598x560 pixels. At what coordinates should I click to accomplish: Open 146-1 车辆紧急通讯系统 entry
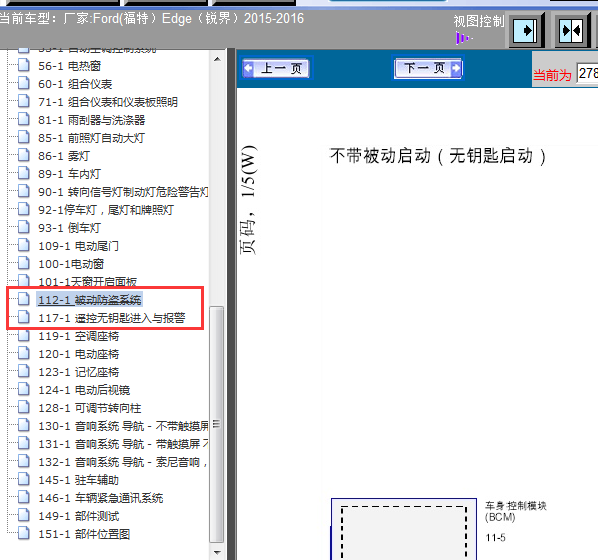pos(101,498)
